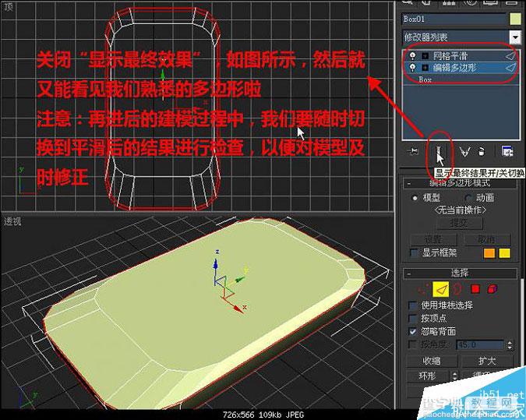Select the 模型 radio button
Viewport: 526px width, 420px height.
415,198
